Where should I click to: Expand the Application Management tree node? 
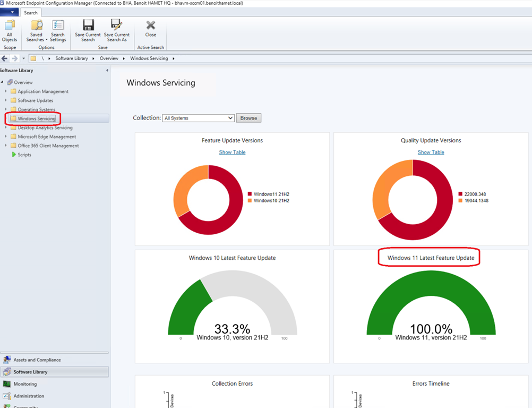[6, 91]
